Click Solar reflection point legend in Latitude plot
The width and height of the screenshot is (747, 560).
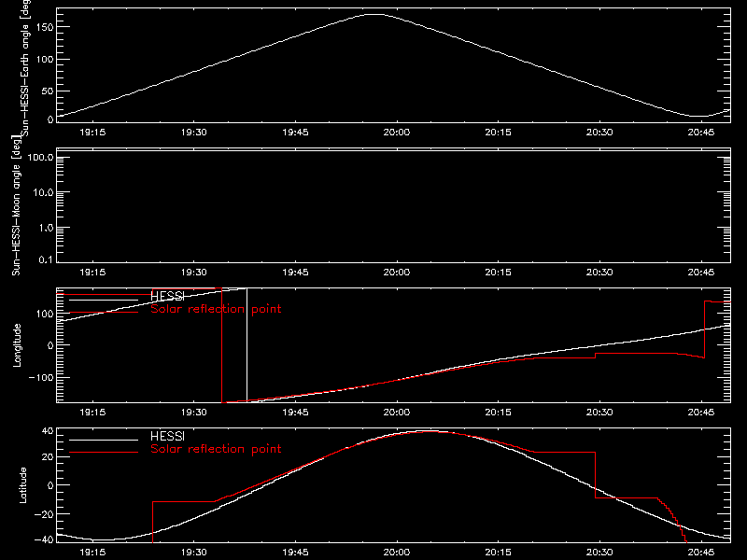click(216, 449)
